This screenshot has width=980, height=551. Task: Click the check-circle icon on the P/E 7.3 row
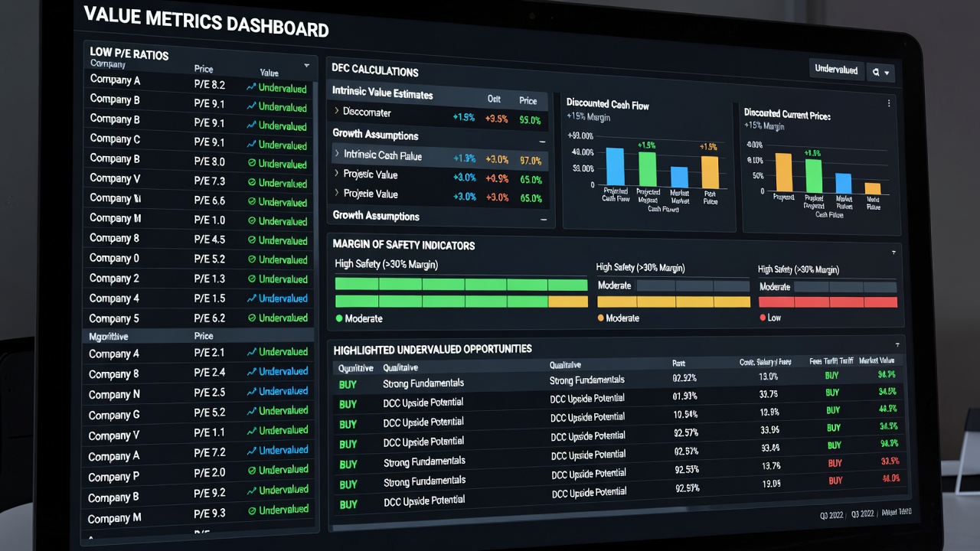252,183
